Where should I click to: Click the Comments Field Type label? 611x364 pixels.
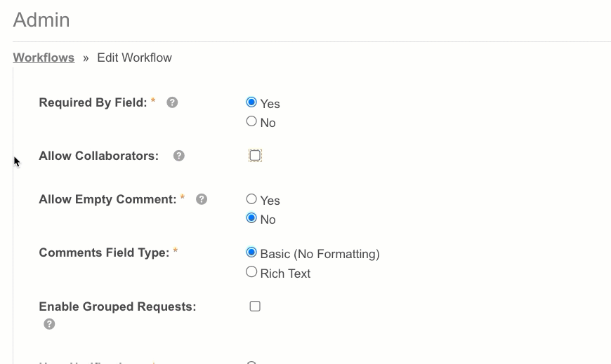(x=104, y=252)
